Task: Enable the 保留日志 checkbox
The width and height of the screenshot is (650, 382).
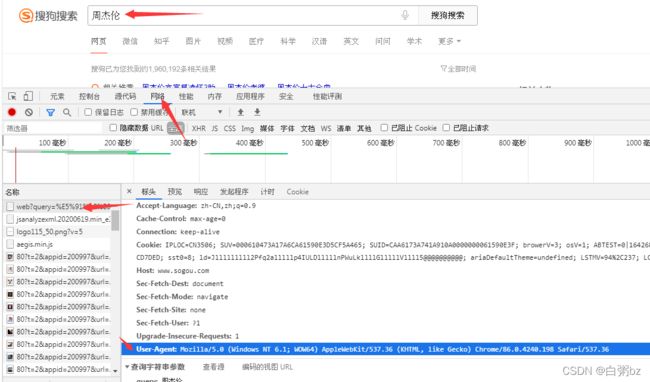Action: pyautogui.click(x=88, y=112)
